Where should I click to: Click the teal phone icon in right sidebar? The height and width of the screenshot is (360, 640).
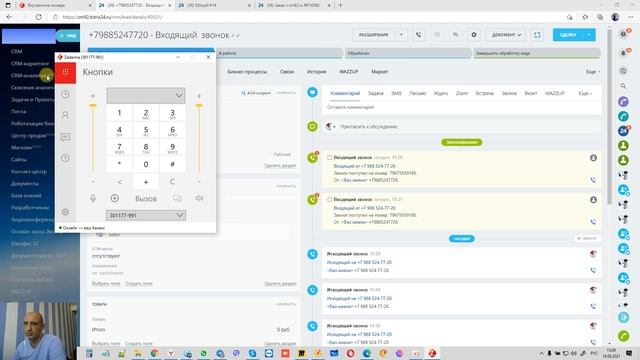[x=623, y=116]
